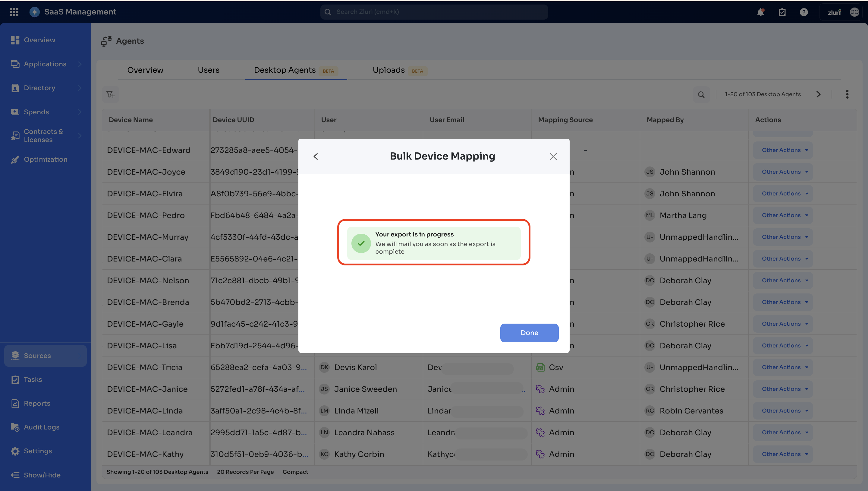
Task: Go back using the dialog's left arrow
Action: tap(316, 157)
